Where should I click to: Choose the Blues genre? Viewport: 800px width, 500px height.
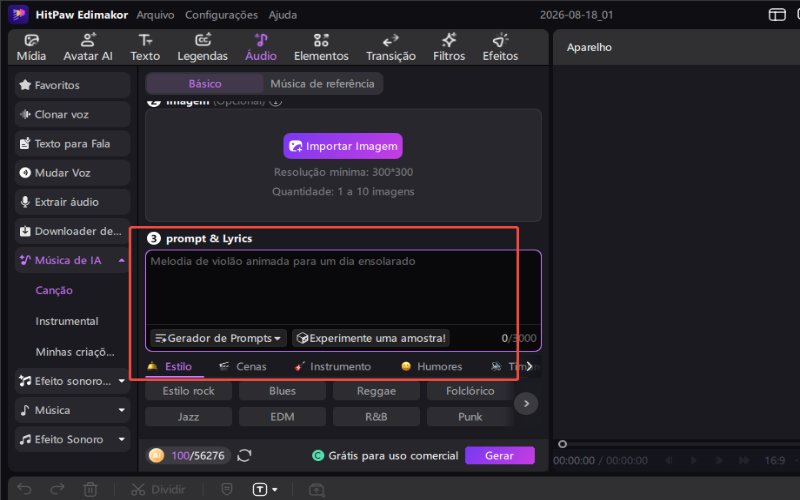click(282, 391)
